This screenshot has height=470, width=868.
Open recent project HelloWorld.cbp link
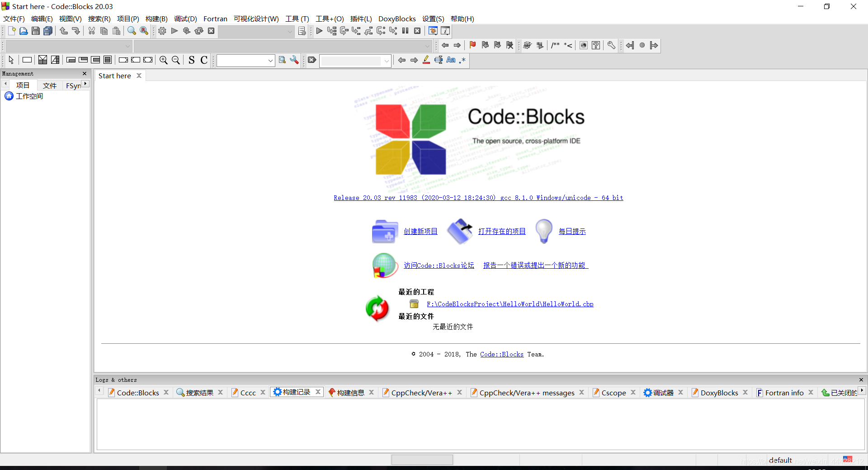click(x=510, y=304)
